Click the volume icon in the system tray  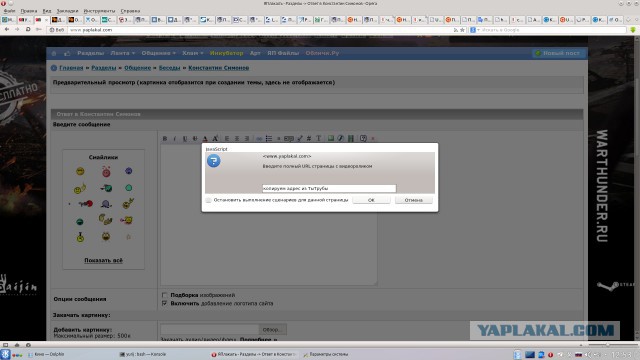pyautogui.click(x=588, y=355)
